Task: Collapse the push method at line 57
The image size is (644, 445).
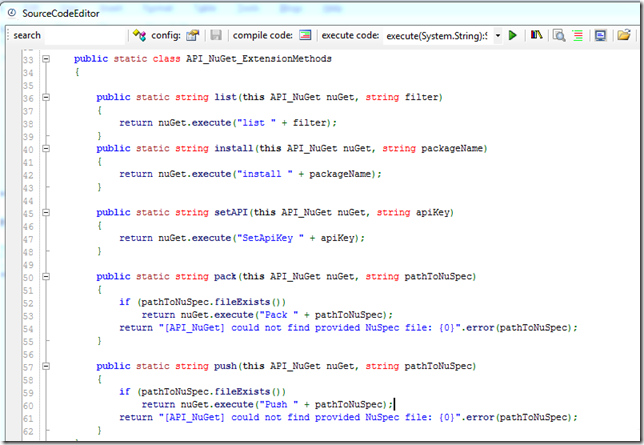Action: coord(46,366)
